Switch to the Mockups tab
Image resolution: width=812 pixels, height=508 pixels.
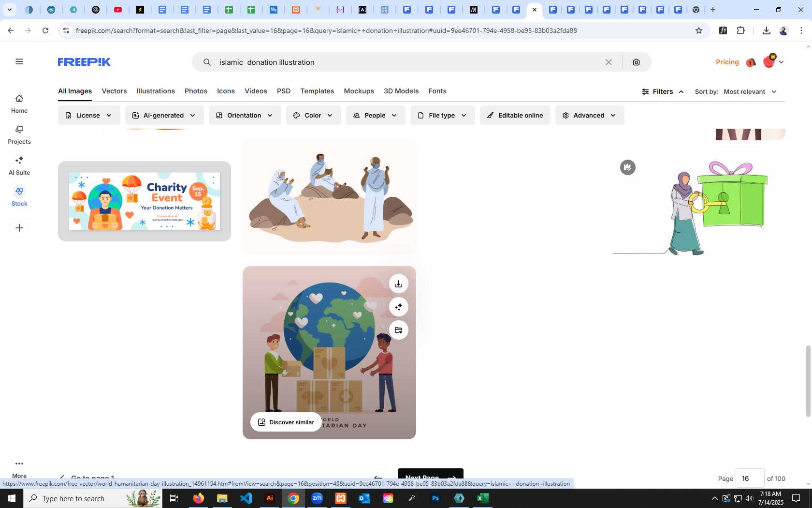[359, 91]
